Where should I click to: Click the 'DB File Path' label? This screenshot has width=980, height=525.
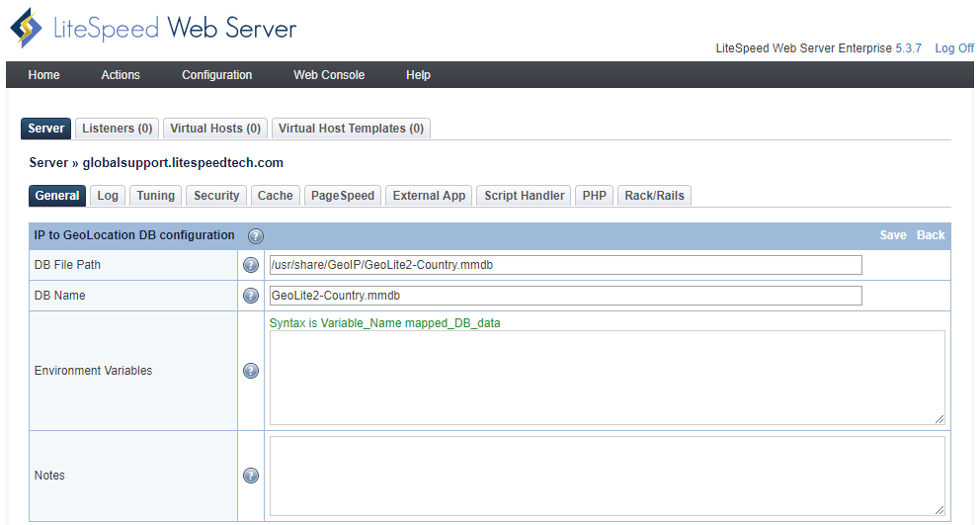[67, 265]
